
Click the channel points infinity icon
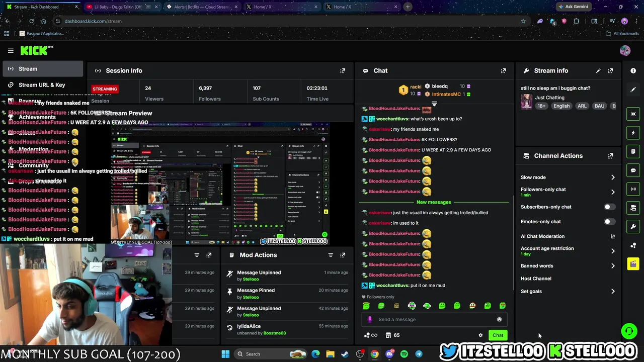click(x=371, y=335)
